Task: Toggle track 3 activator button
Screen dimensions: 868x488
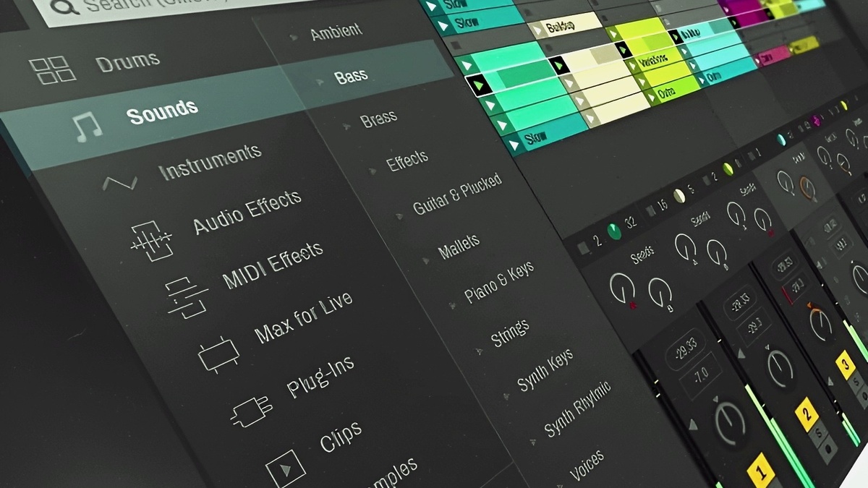Action: [846, 366]
